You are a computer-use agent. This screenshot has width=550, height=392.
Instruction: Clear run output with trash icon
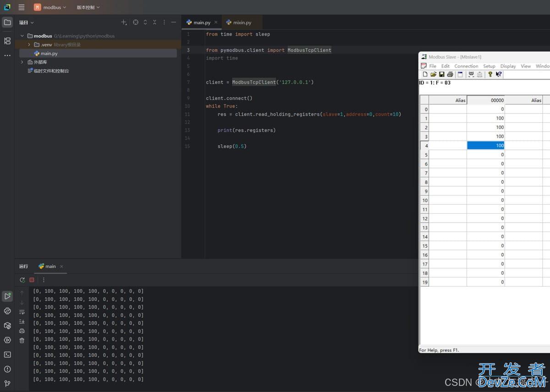(22, 340)
